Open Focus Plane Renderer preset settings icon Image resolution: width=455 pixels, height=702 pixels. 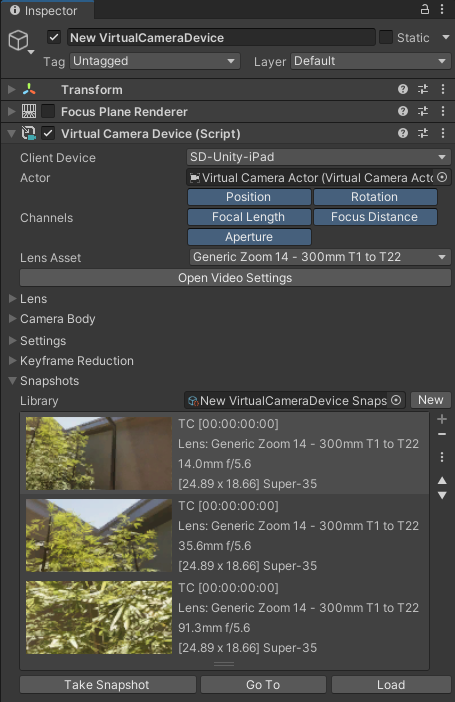click(x=423, y=111)
